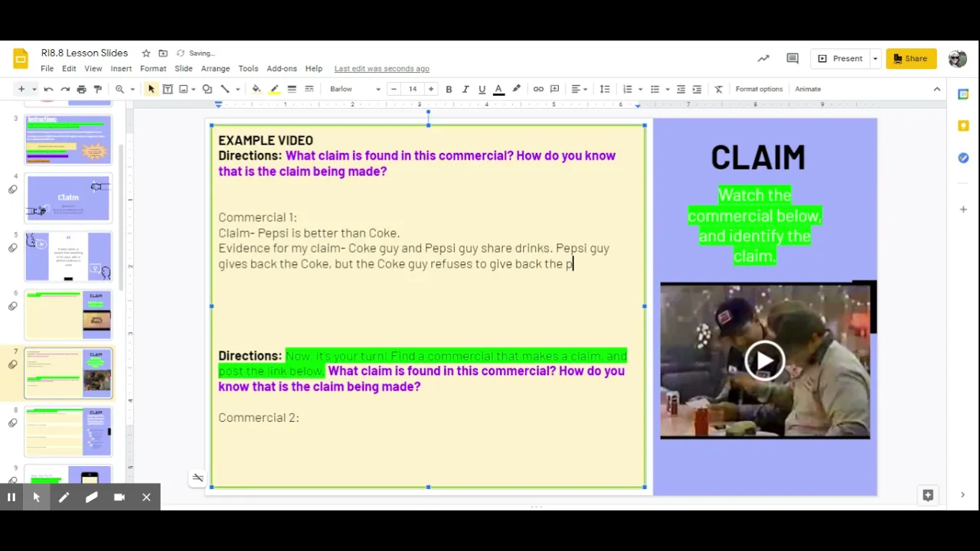Click the Animate button
The width and height of the screenshot is (980, 551).
(808, 90)
